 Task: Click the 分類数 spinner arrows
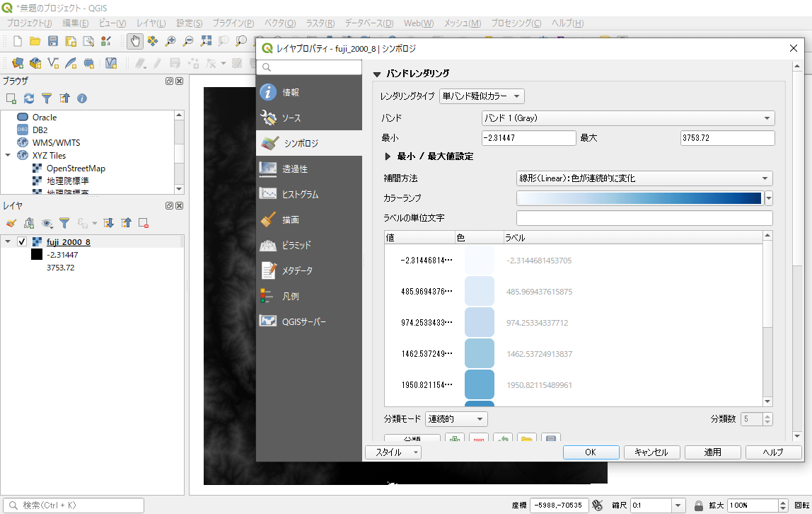point(768,418)
